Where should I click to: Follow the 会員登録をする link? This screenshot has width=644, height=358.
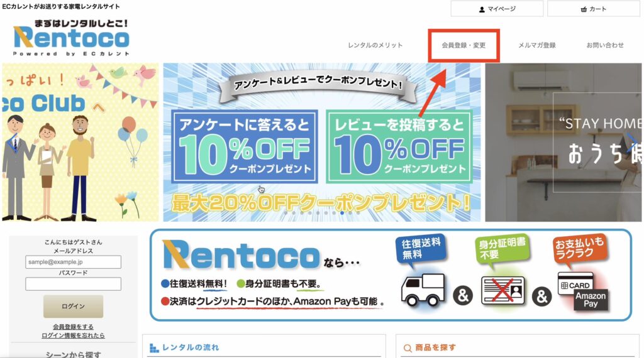coord(73,327)
